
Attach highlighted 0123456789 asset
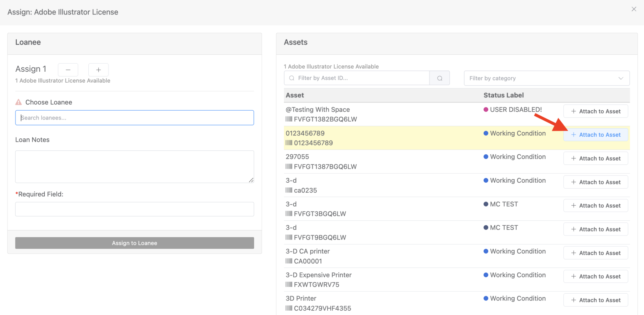pos(596,135)
